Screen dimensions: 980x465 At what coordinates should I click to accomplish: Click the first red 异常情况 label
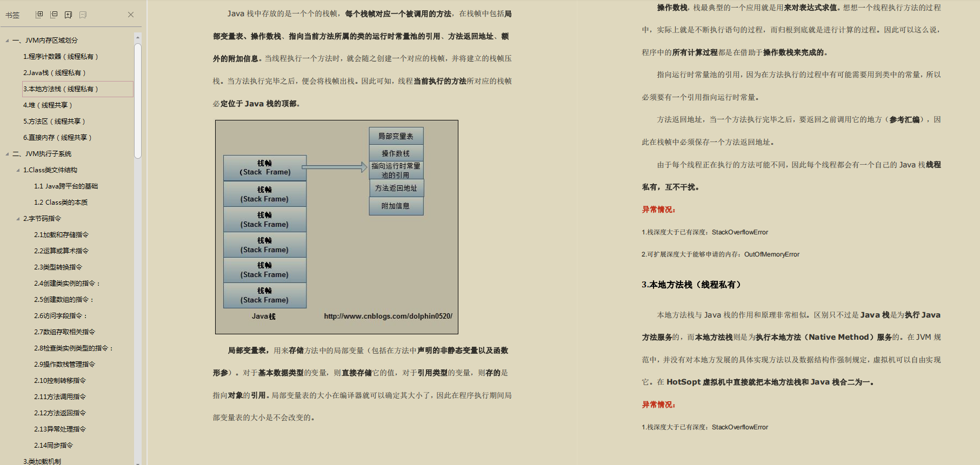(x=658, y=210)
